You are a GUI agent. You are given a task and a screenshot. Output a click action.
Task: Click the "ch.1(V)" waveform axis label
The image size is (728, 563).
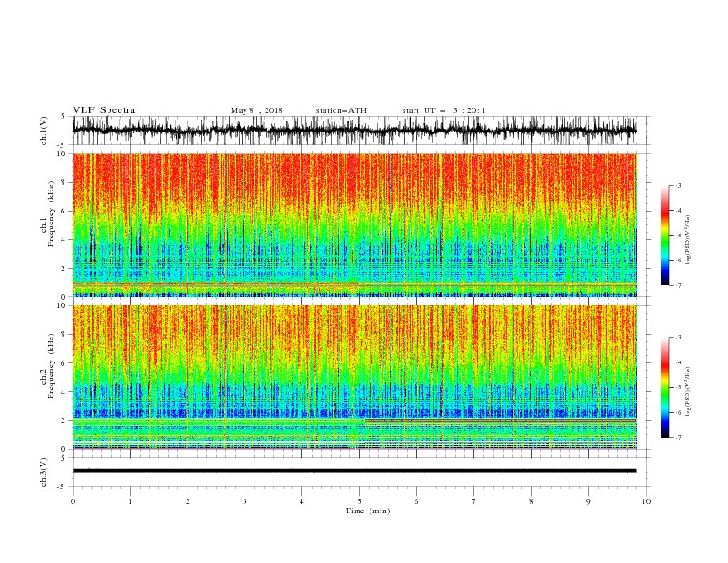(x=44, y=131)
